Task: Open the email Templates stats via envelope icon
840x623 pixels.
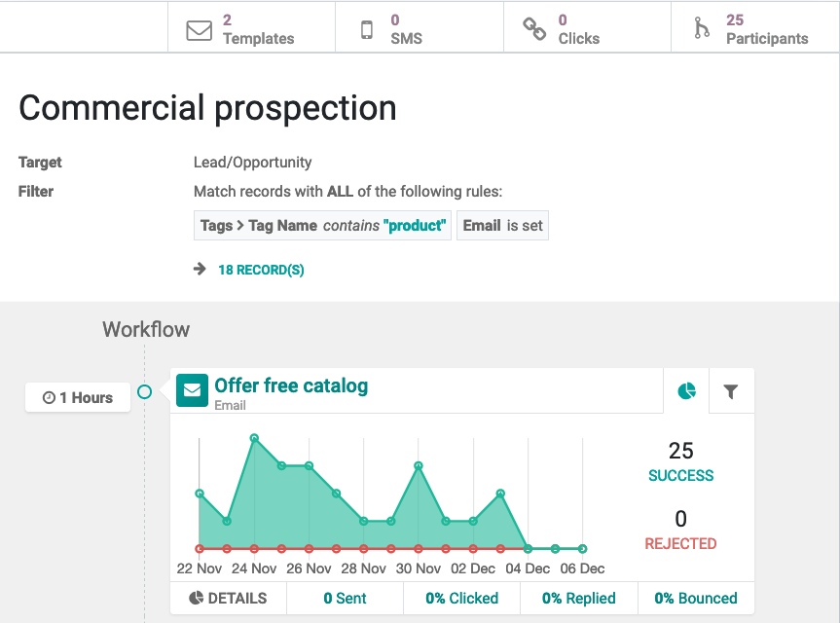Action: coord(199,30)
